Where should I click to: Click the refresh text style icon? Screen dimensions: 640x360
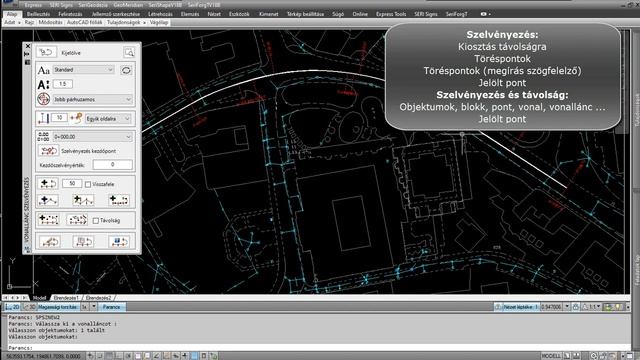(126, 70)
